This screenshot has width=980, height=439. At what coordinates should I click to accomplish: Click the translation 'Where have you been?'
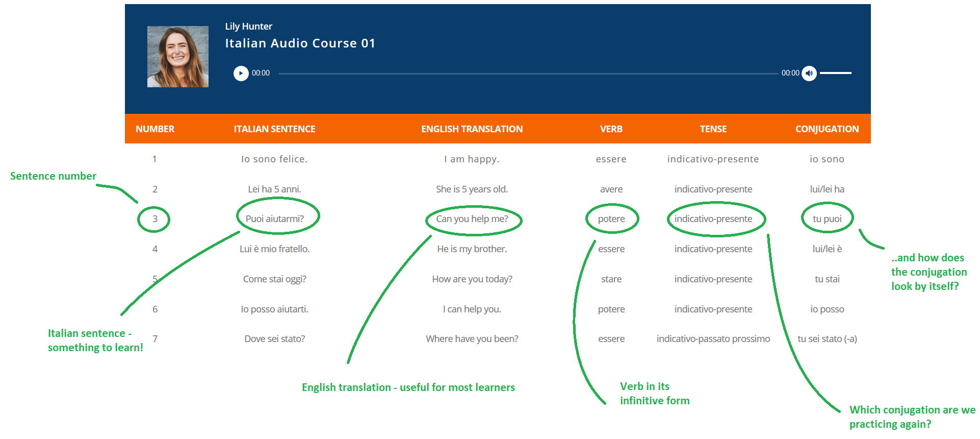pos(472,339)
